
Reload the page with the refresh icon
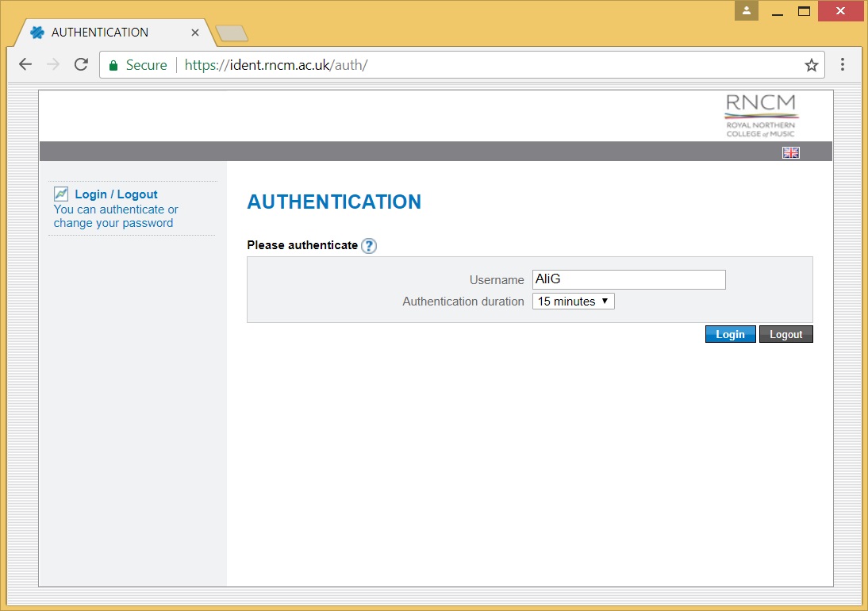click(x=80, y=64)
